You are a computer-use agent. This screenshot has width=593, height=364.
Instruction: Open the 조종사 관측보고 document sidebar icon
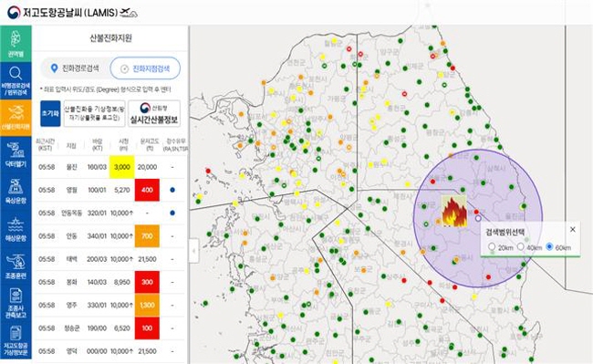(x=16, y=302)
